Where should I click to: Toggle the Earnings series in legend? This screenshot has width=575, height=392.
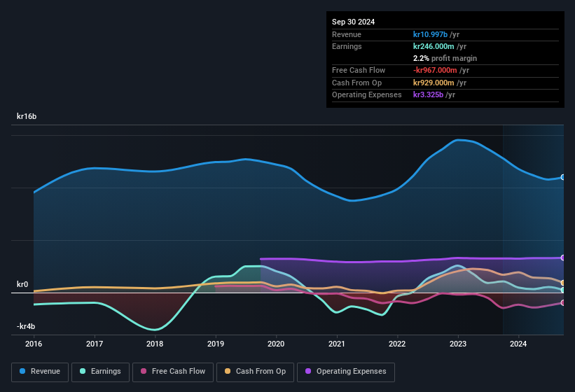(x=100, y=371)
